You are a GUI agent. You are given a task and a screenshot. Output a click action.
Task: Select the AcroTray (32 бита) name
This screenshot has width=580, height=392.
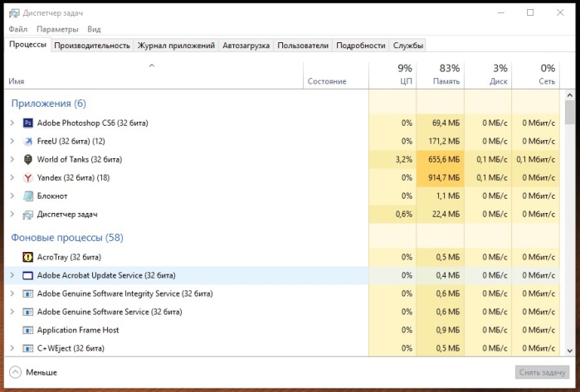click(x=69, y=257)
